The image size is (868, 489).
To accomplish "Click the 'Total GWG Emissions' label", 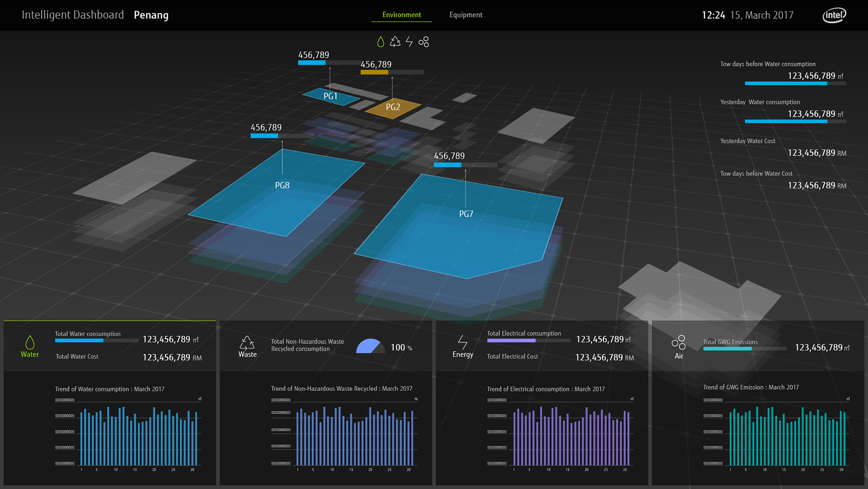I will pyautogui.click(x=730, y=342).
